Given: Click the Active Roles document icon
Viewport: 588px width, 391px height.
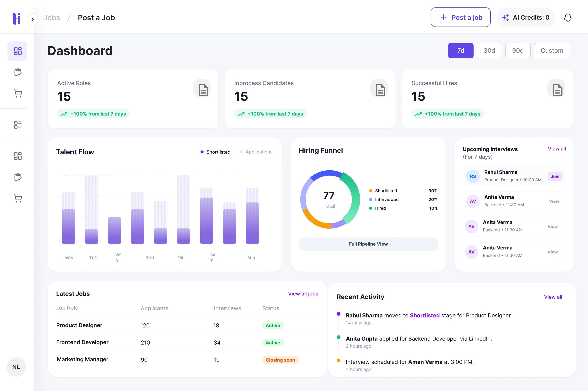Looking at the screenshot, I should (203, 89).
